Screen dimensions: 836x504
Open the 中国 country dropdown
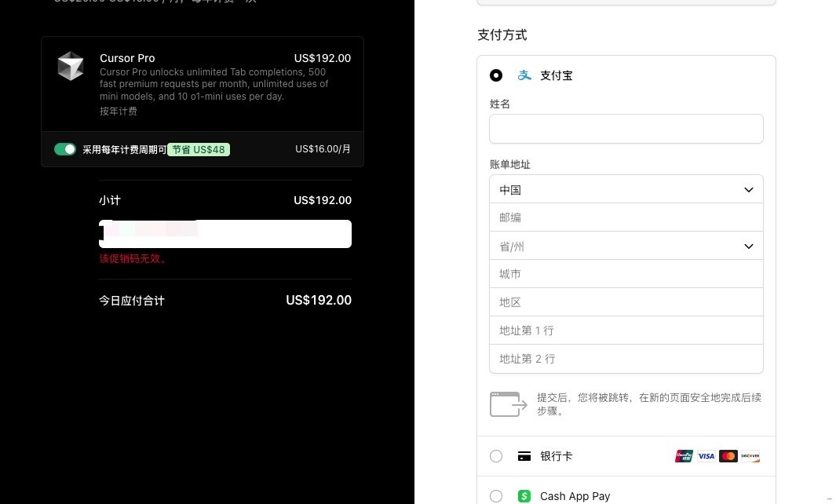[626, 189]
